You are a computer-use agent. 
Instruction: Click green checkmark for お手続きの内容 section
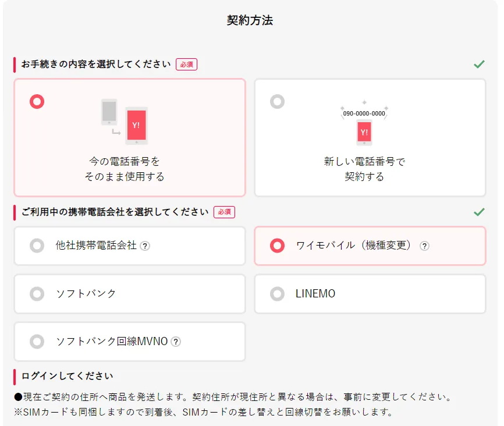coord(479,64)
